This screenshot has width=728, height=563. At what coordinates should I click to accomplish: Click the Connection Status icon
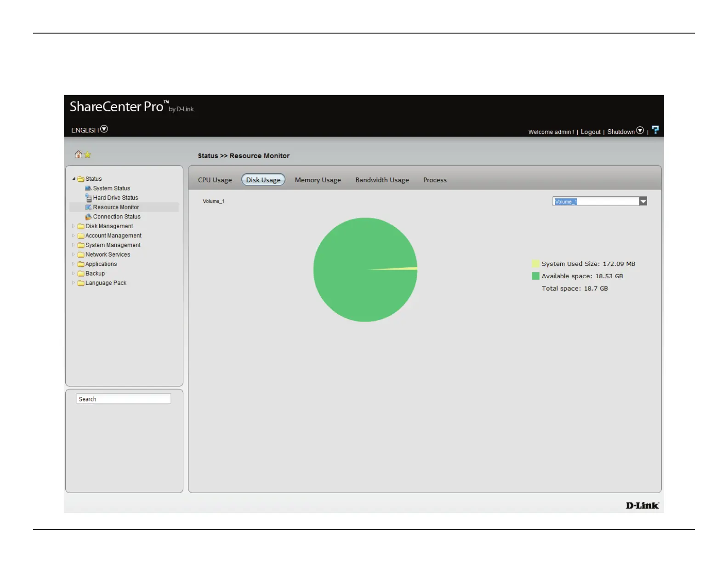(x=88, y=217)
